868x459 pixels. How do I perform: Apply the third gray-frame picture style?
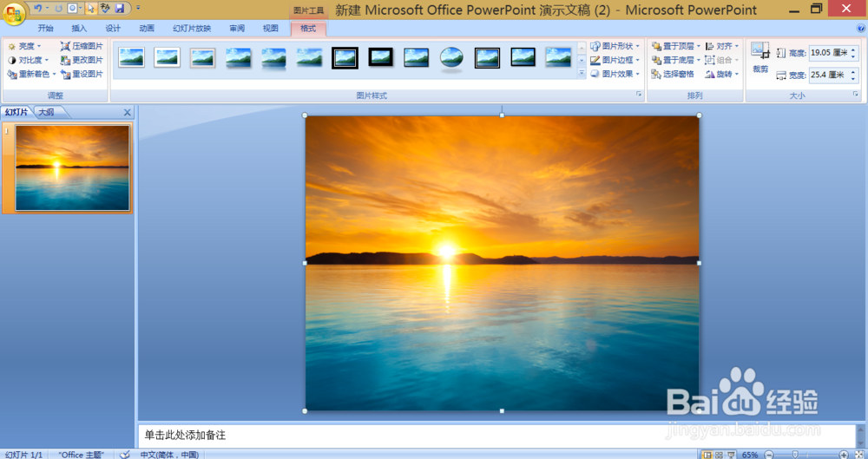pyautogui.click(x=202, y=57)
